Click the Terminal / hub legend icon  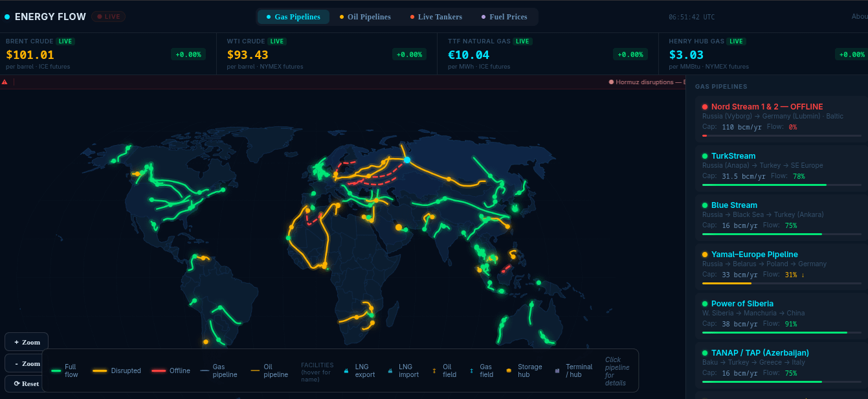pos(557,370)
